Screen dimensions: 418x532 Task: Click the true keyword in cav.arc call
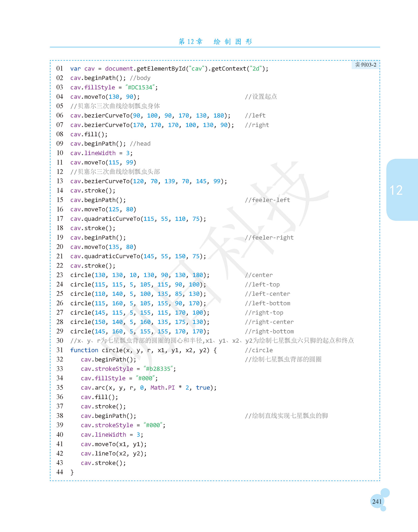(203, 388)
